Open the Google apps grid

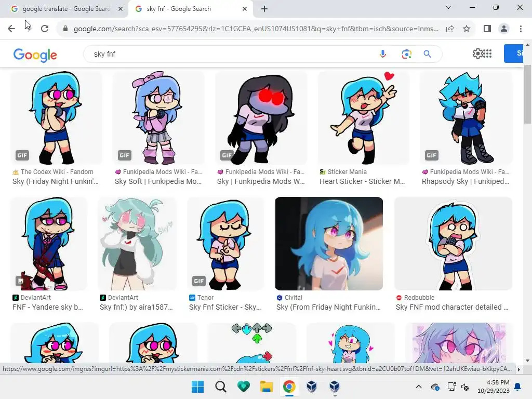pyautogui.click(x=487, y=54)
